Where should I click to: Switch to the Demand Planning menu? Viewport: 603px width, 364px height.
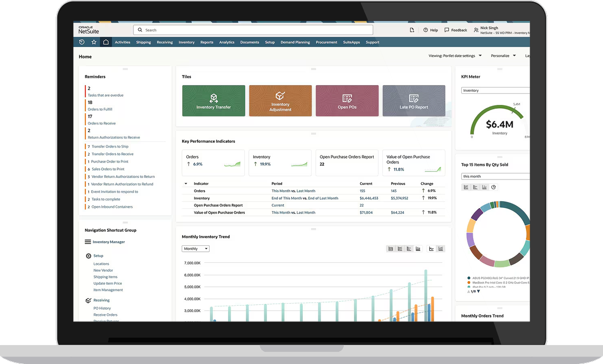point(295,42)
